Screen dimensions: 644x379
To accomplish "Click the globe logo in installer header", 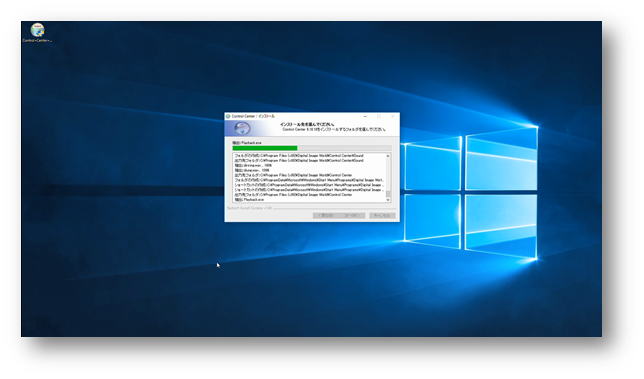I will [x=242, y=129].
